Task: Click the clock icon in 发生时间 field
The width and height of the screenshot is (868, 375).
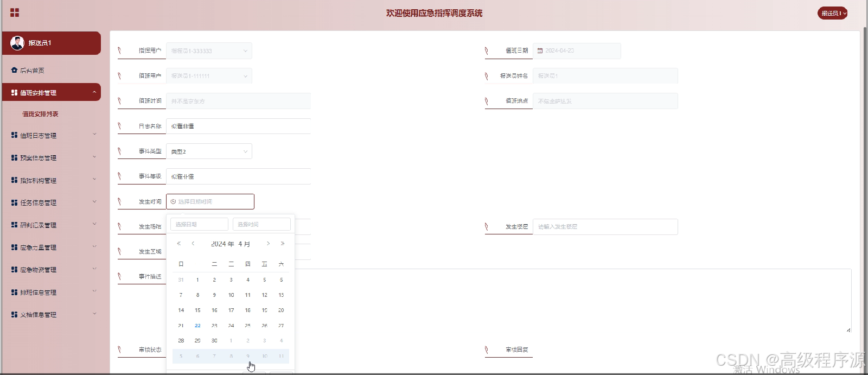Action: click(173, 201)
